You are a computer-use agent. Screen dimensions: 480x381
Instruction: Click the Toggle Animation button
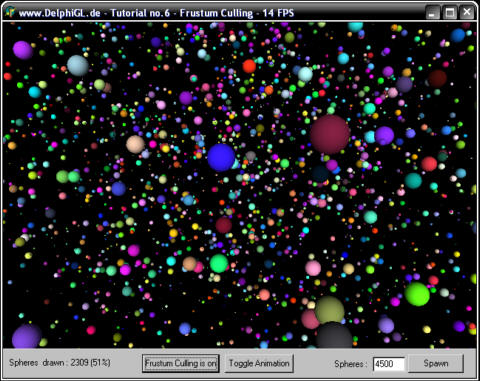(259, 363)
